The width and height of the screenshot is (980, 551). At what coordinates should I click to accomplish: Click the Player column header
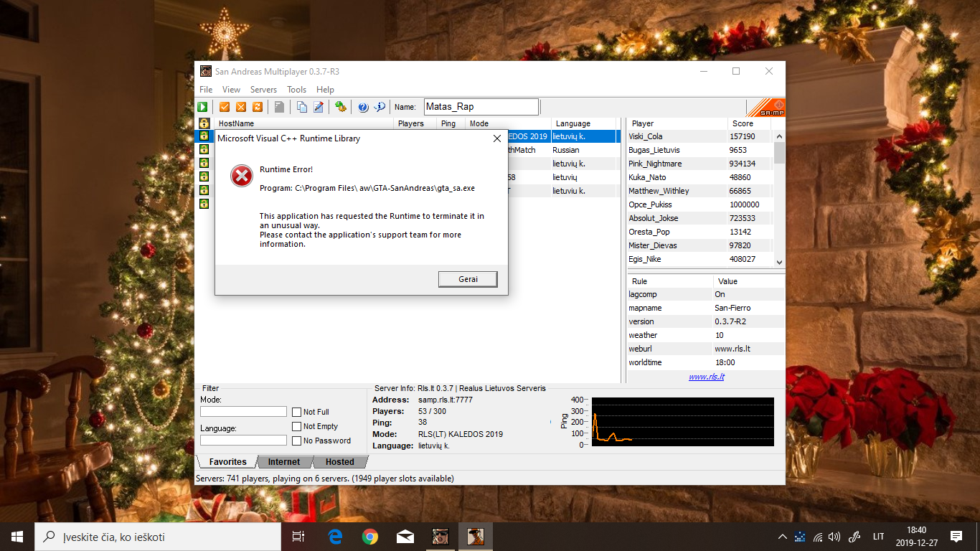point(677,123)
